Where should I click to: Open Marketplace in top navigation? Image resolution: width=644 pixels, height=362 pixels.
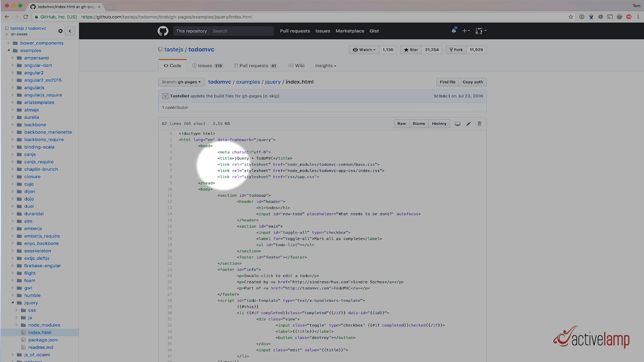point(350,31)
